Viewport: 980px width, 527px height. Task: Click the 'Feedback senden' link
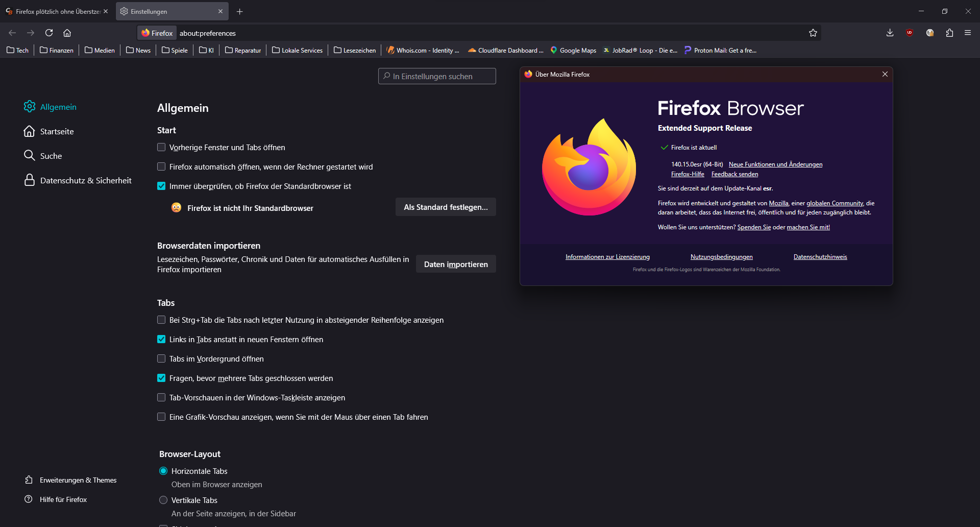[x=734, y=174]
